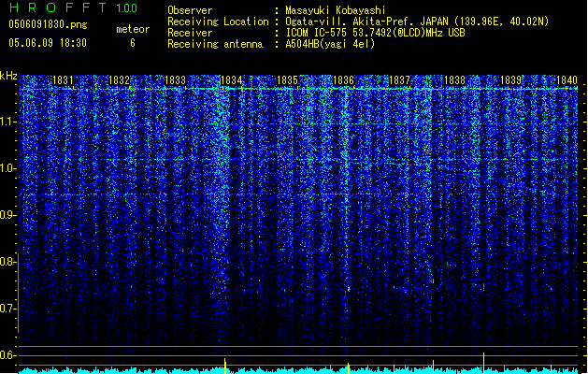Image resolution: width=588 pixels, height=374 pixels.
Task: Click the Receiver label
Action: click(190, 33)
